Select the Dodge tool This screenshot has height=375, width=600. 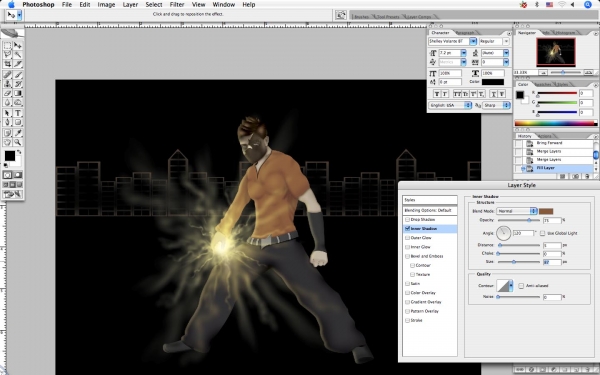[x=18, y=102]
